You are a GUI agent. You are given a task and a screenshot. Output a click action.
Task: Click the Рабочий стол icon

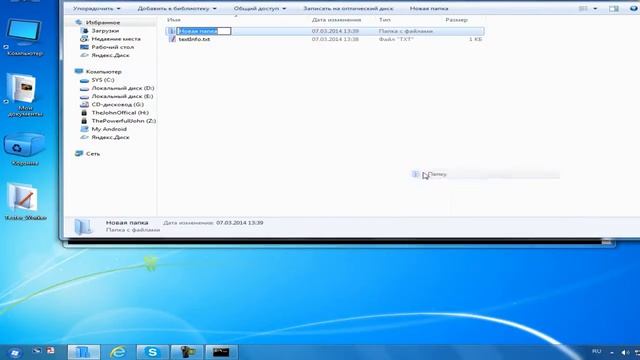[x=84, y=47]
